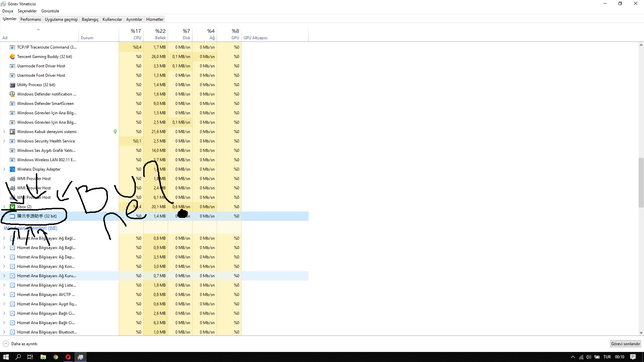Expand the Windows Security Health Service entry
This screenshot has height=362, width=644.
pyautogui.click(x=4, y=141)
